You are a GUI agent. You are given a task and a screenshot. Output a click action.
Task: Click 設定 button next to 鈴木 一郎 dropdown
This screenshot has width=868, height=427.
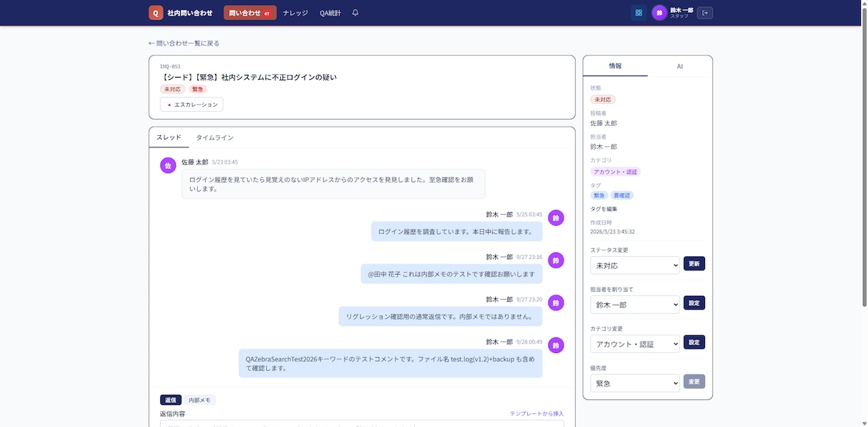point(694,302)
